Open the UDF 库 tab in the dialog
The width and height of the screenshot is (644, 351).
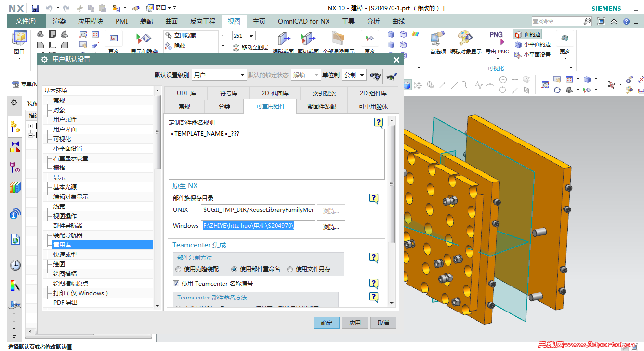pyautogui.click(x=186, y=93)
